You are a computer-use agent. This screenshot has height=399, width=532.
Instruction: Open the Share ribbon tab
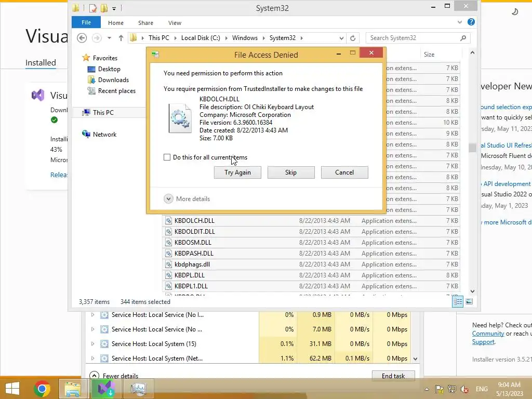145,23
